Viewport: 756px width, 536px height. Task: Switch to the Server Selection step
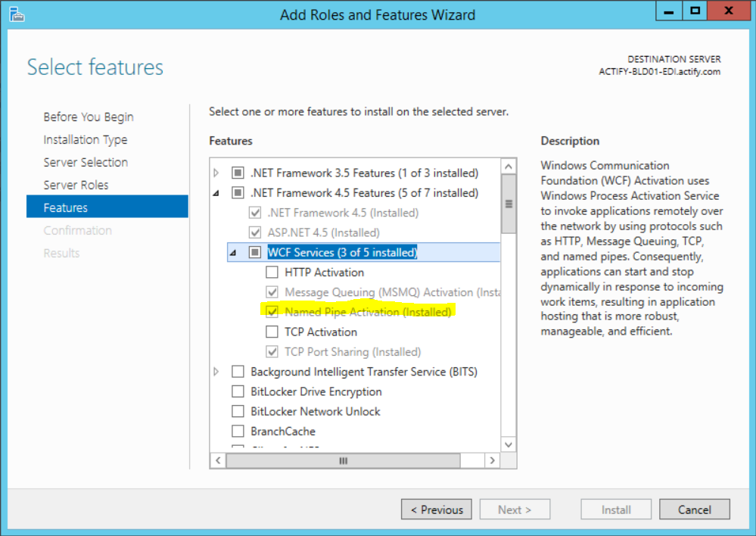tap(86, 162)
